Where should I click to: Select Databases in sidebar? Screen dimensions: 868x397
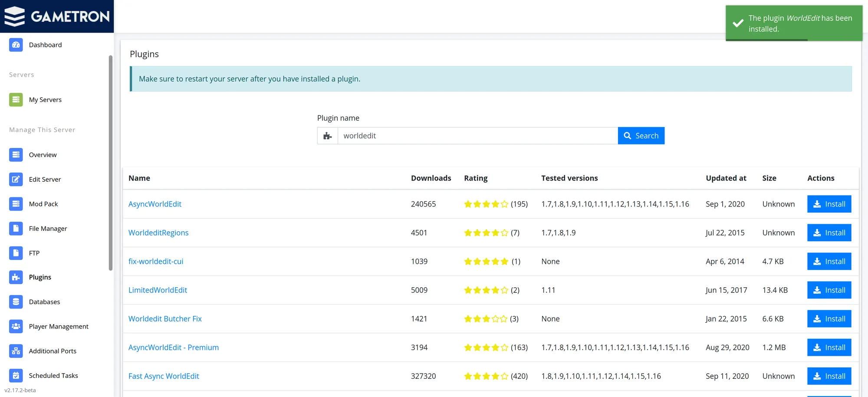(x=44, y=302)
